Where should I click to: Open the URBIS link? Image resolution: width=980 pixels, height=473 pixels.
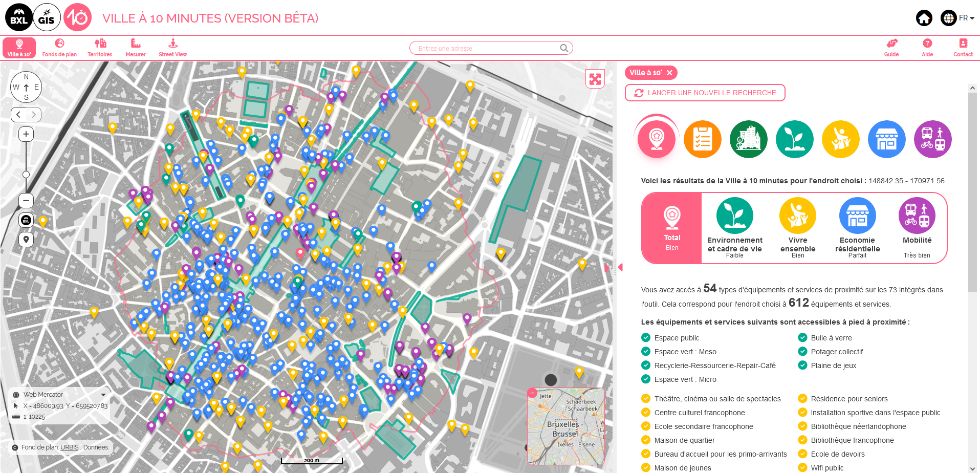click(x=69, y=447)
